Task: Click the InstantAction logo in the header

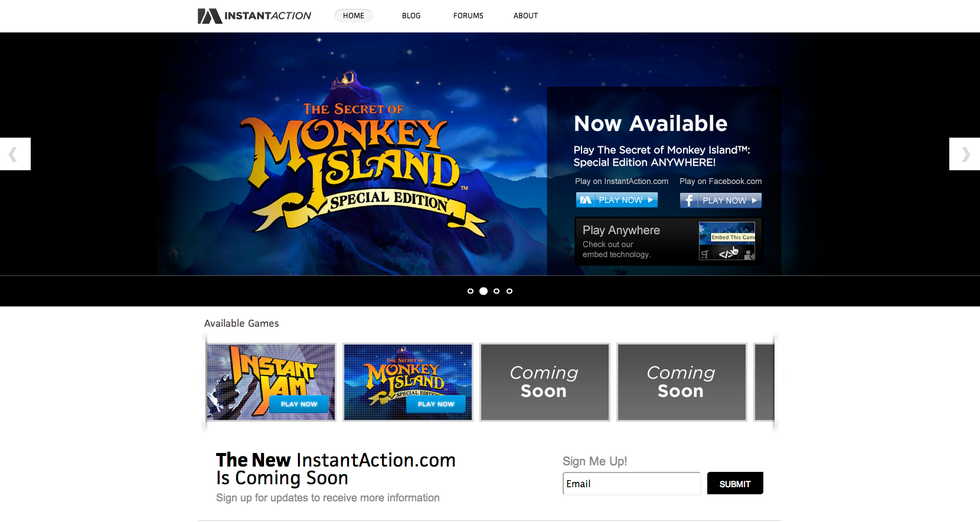Action: click(x=254, y=16)
